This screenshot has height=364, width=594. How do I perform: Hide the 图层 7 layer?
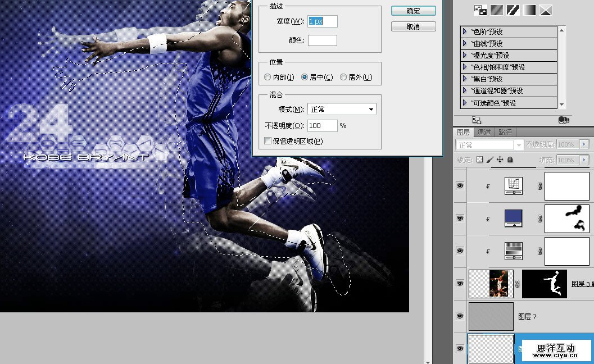(460, 316)
